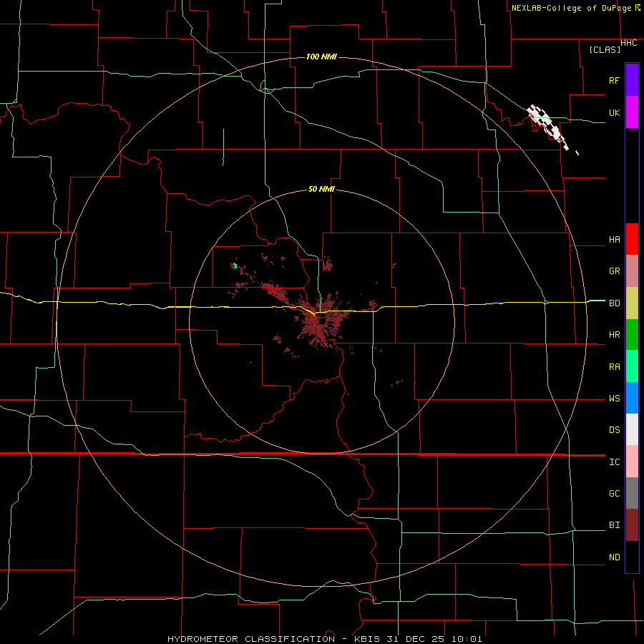Click the HHC product label
The image size is (644, 644).
pyautogui.click(x=628, y=43)
